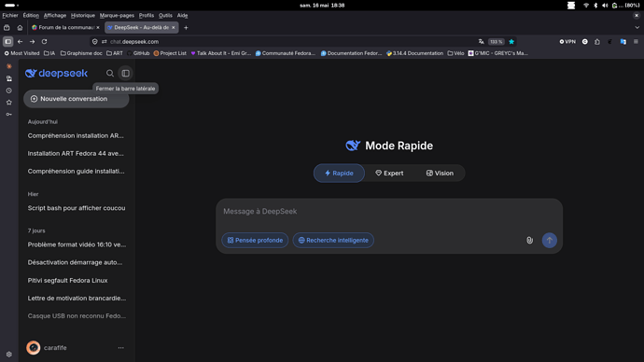Open a new tab with plus icon
Screen dimensions: 644x362
(186, 27)
